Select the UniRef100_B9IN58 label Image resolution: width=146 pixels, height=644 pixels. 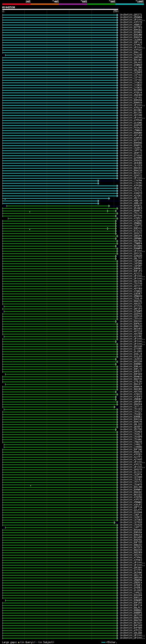131,90
